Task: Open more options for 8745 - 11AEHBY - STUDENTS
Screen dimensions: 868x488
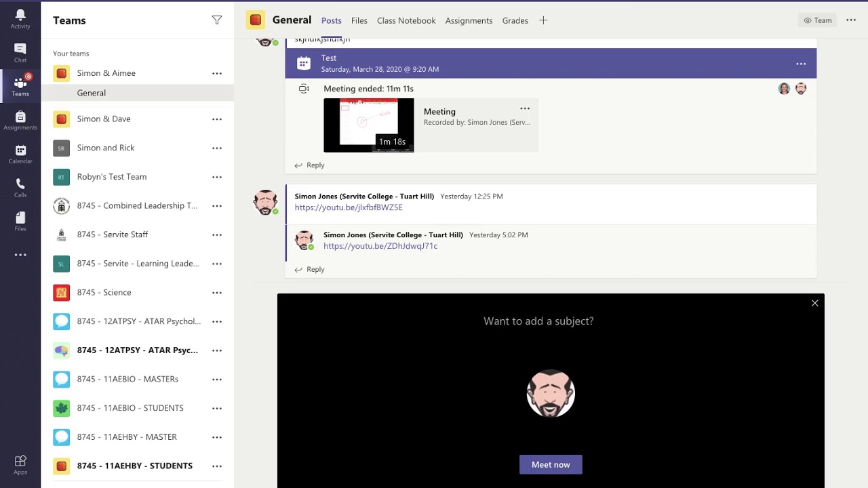Action: pos(217,466)
